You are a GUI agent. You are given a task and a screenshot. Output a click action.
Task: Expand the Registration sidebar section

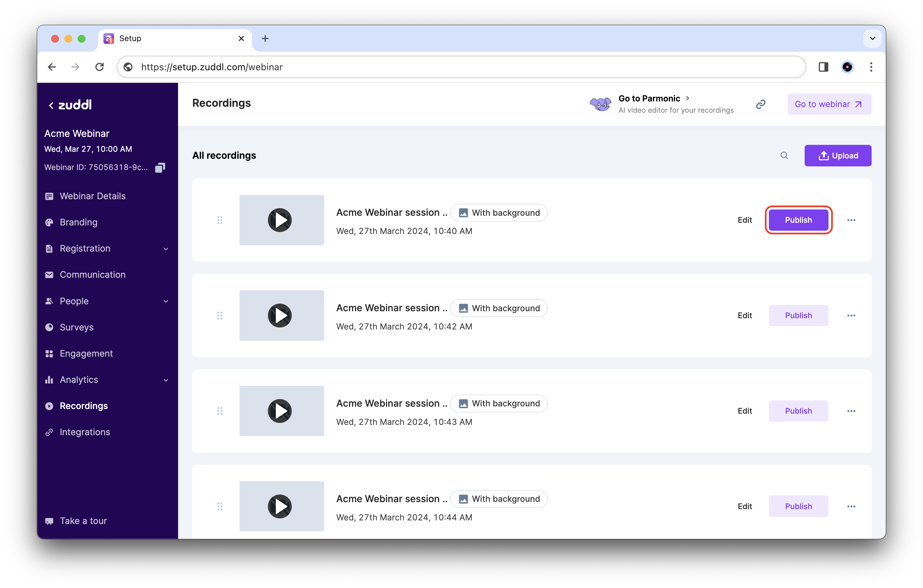pos(165,249)
